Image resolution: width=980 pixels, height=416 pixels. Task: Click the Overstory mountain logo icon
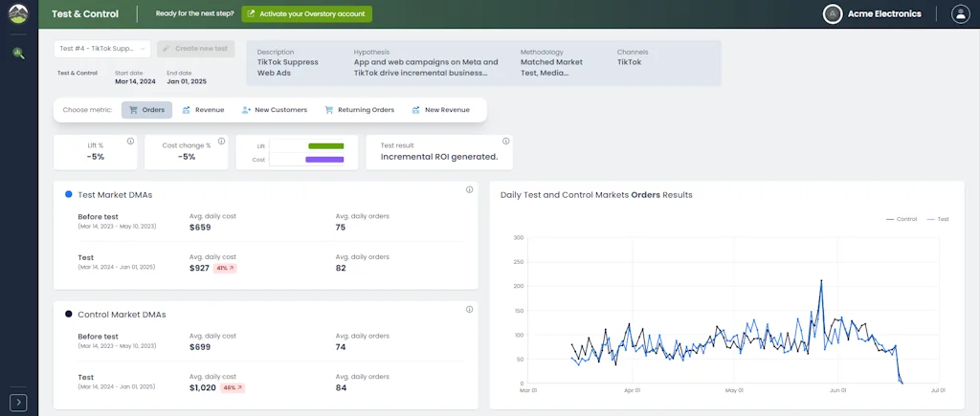tap(18, 14)
